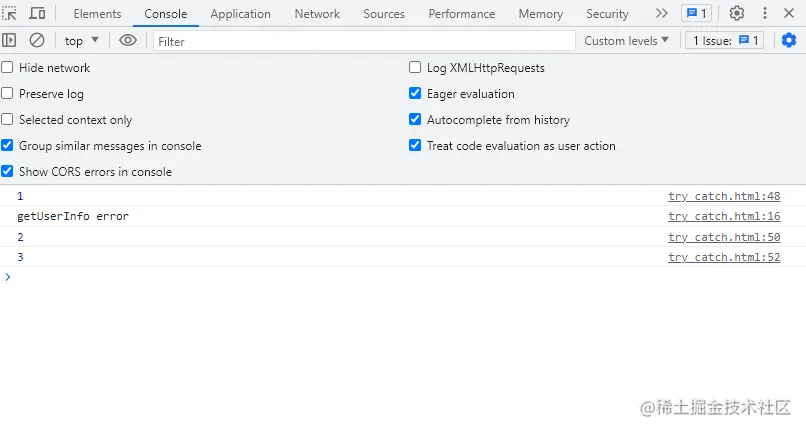Click the messages badge in tab bar
Screen dimensions: 806x432
tap(696, 14)
